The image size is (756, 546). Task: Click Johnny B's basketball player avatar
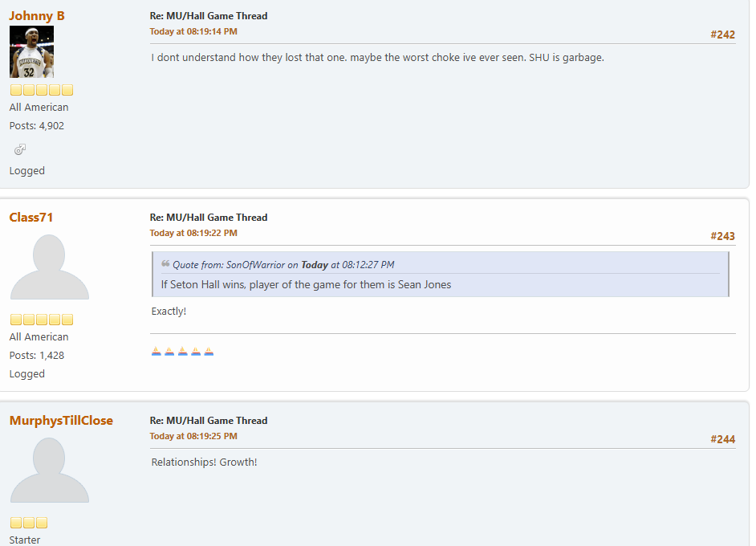[x=31, y=51]
